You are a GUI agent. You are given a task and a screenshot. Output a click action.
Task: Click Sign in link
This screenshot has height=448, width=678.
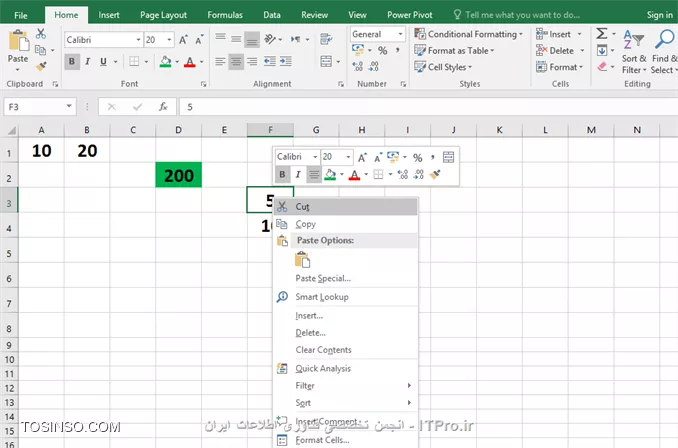(660, 15)
